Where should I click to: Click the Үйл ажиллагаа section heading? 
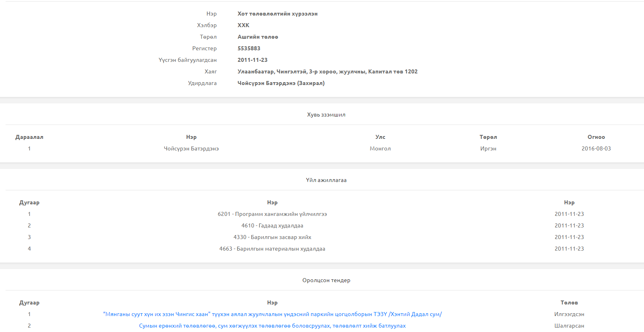pos(326,180)
